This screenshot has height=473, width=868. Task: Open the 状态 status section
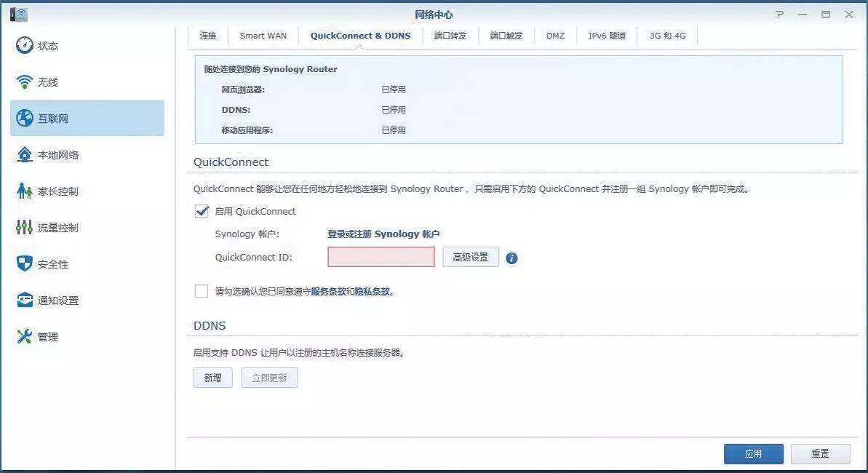(x=87, y=45)
